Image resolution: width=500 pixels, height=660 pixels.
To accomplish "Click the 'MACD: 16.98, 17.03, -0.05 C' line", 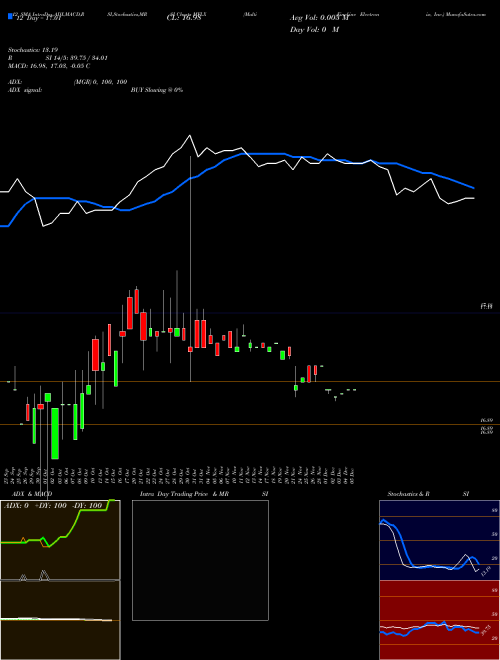I will (x=49, y=66).
